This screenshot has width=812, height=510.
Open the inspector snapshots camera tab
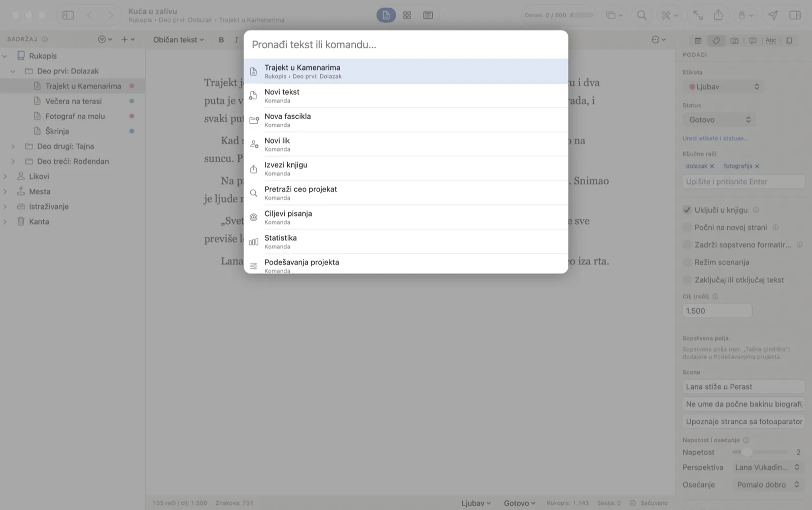(x=734, y=41)
